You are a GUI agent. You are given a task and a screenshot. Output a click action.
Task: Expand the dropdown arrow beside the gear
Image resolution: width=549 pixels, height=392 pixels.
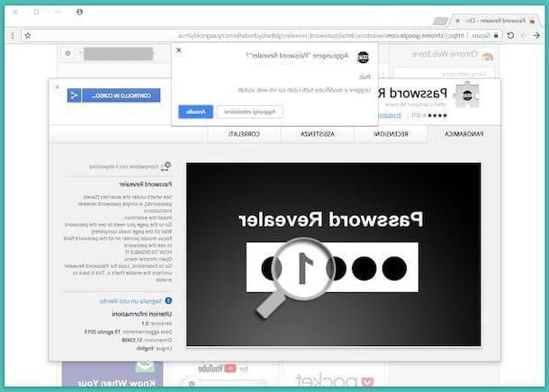80,54
